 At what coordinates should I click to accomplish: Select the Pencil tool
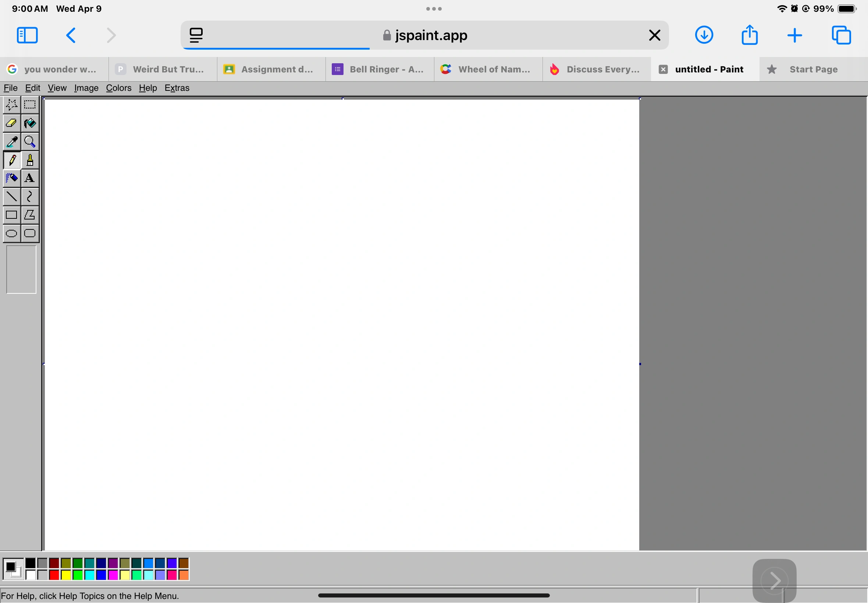click(x=11, y=160)
